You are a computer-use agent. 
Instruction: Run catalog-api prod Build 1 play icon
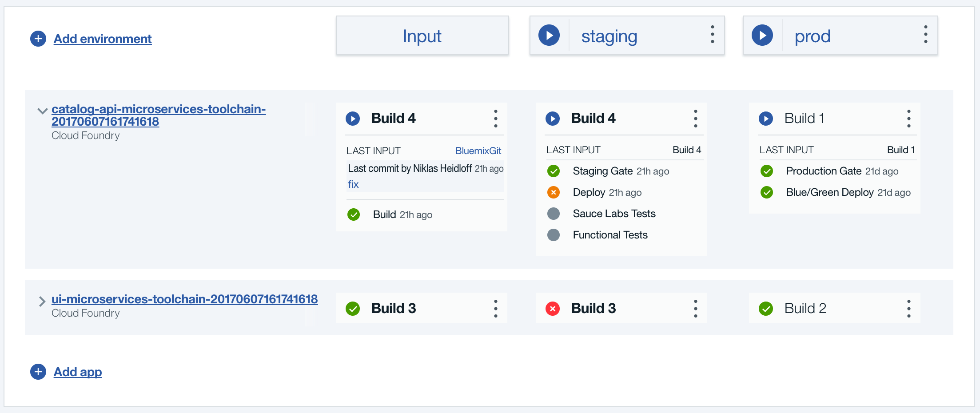[x=766, y=119]
